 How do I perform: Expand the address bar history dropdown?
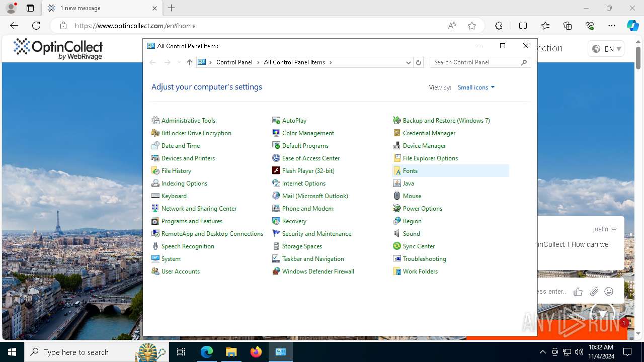[409, 62]
